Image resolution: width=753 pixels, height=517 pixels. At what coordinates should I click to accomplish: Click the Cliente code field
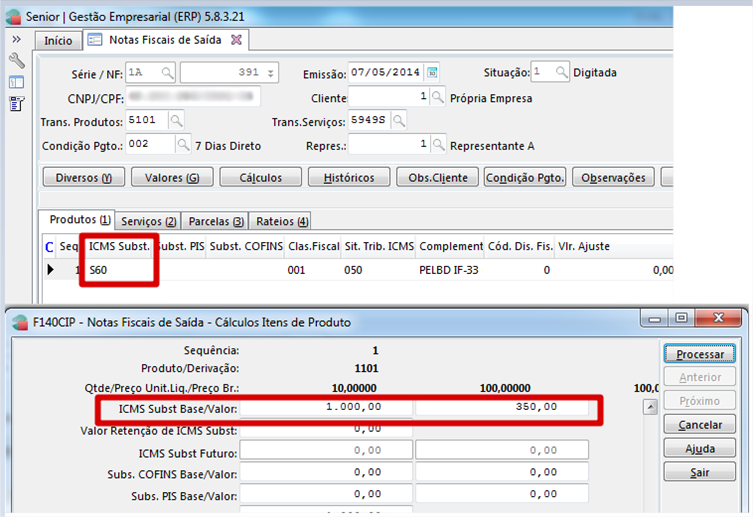coord(389,96)
